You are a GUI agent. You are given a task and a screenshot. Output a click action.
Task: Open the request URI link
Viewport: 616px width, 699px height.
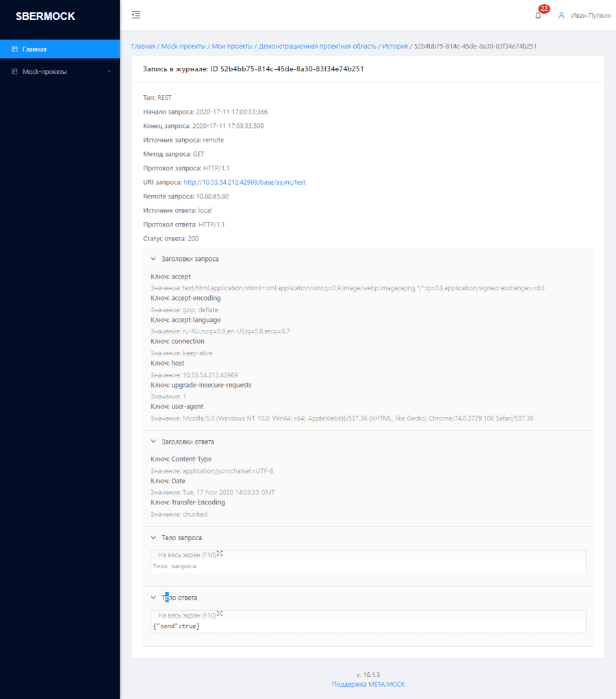click(244, 182)
